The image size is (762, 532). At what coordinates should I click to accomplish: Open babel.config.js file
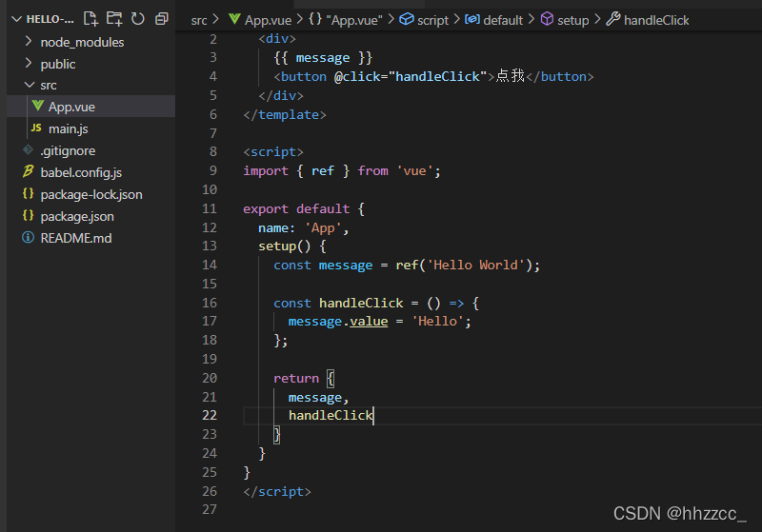pos(90,172)
